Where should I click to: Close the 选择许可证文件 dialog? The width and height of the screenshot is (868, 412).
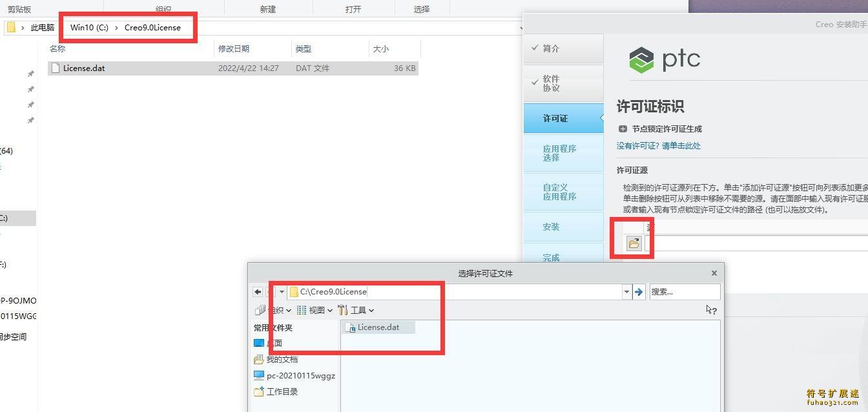coord(714,273)
